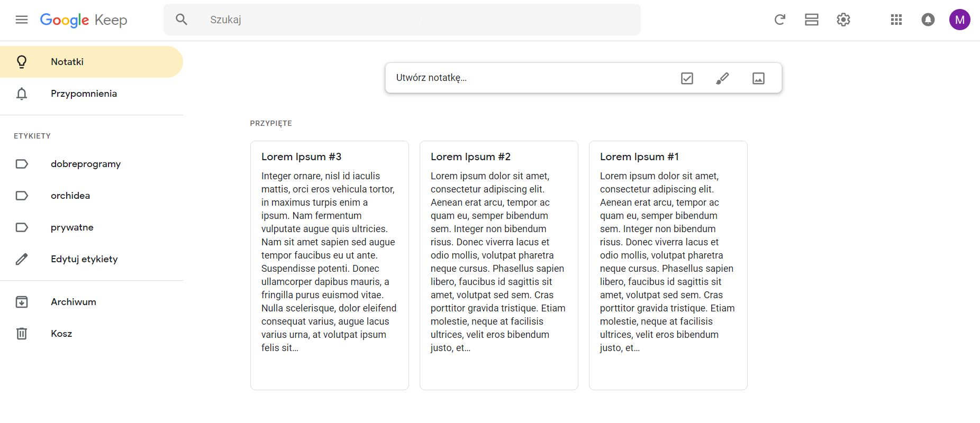Open the account avatar menu
The width and height of the screenshot is (980, 423).
coord(959,20)
